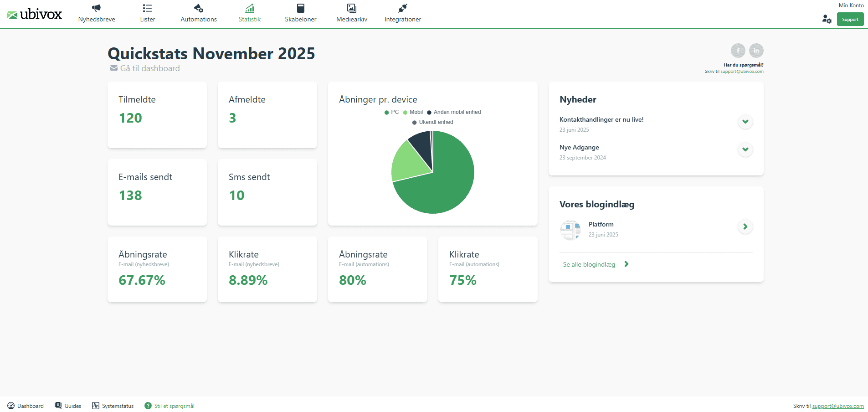Open Skabeloner via the template icon
The image size is (868, 412).
coord(300,8)
